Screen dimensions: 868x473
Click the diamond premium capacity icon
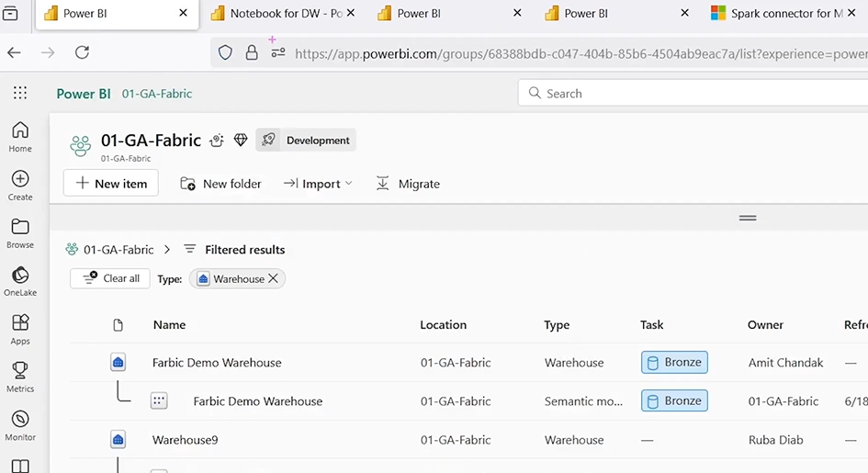tap(241, 140)
